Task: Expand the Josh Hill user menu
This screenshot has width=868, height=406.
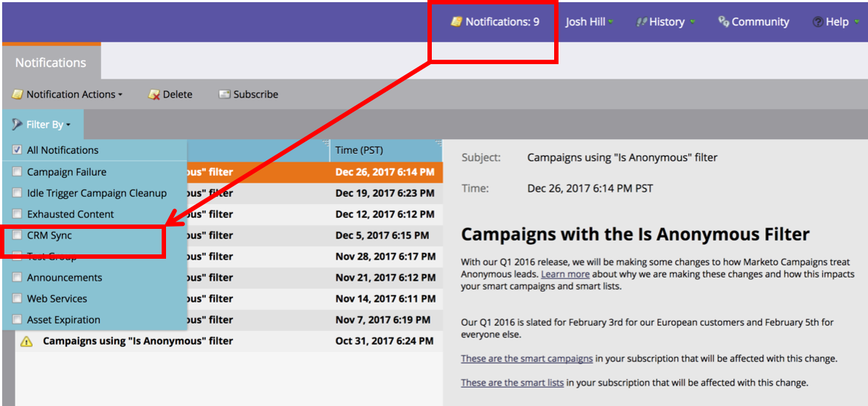Action: click(588, 22)
